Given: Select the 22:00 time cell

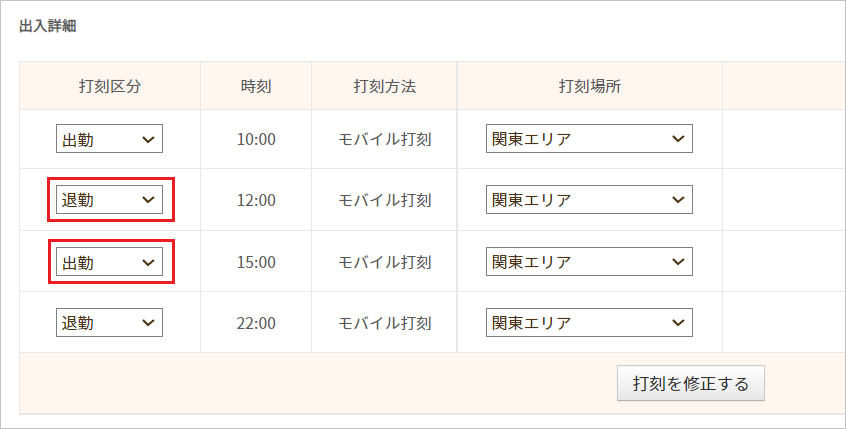Looking at the screenshot, I should 256,323.
